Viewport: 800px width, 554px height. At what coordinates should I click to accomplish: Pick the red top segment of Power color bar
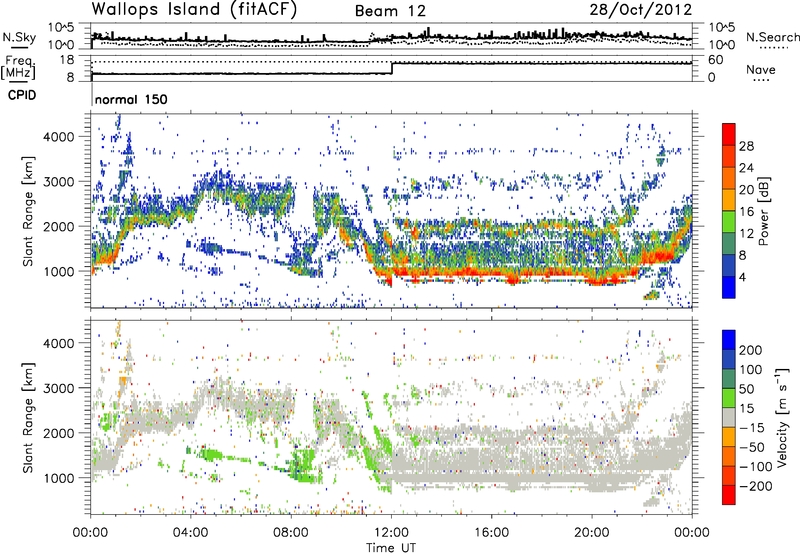[729, 135]
